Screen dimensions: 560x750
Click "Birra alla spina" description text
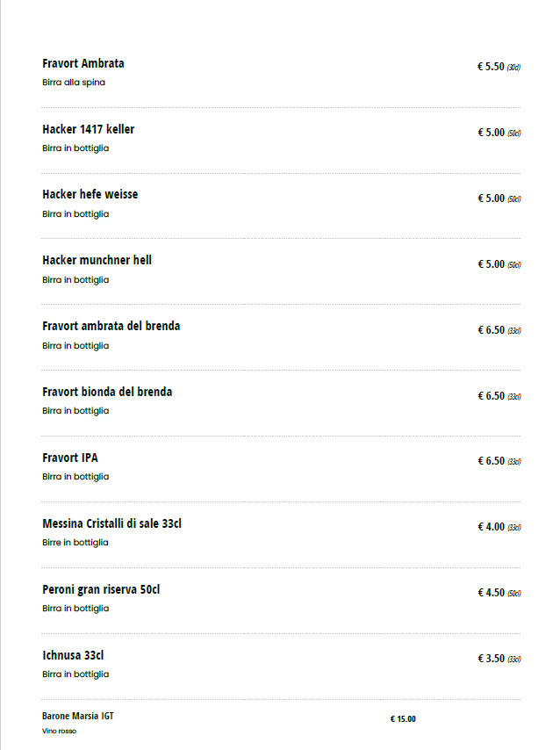(74, 83)
